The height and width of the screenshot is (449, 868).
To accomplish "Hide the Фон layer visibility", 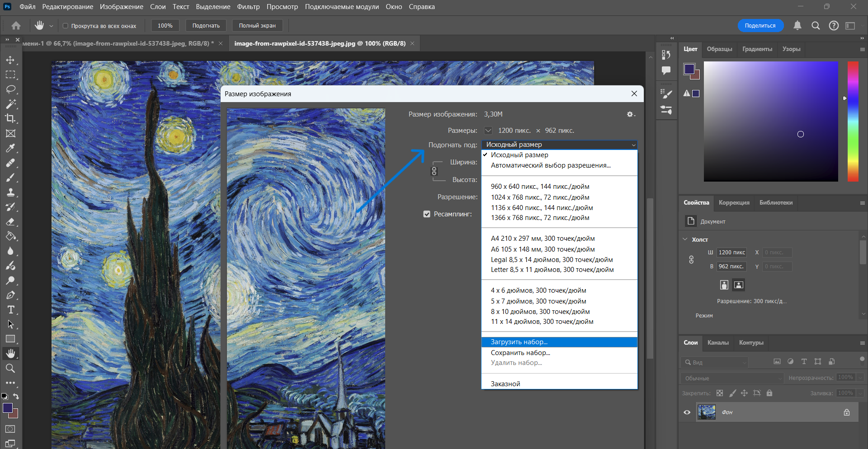I will (687, 412).
